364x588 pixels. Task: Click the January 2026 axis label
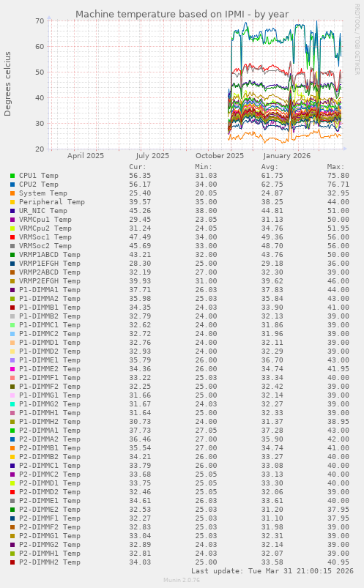(x=286, y=156)
